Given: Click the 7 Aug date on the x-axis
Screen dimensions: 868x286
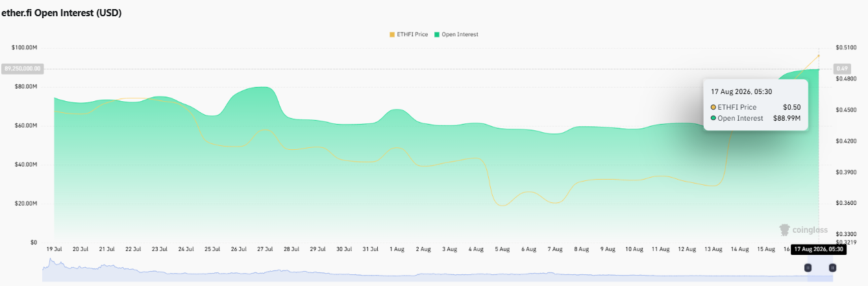Looking at the screenshot, I should click(554, 249).
